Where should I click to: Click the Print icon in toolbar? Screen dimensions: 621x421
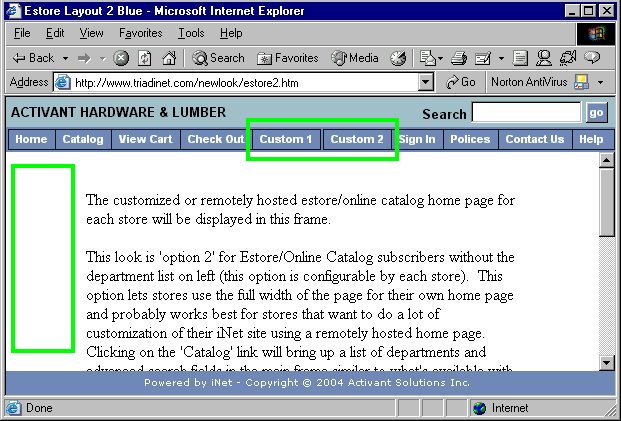pyautogui.click(x=459, y=58)
